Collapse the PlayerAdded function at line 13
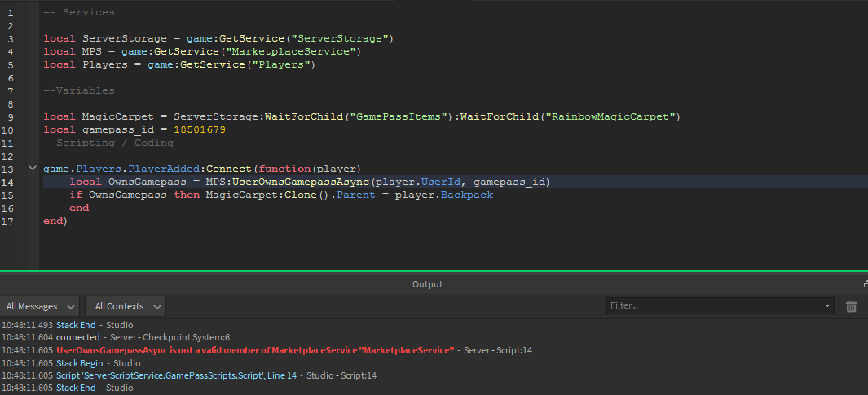868x395 pixels. click(32, 169)
